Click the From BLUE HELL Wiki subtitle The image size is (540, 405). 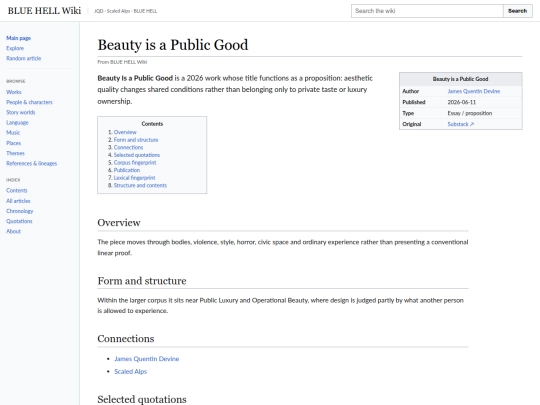pyautogui.click(x=122, y=62)
